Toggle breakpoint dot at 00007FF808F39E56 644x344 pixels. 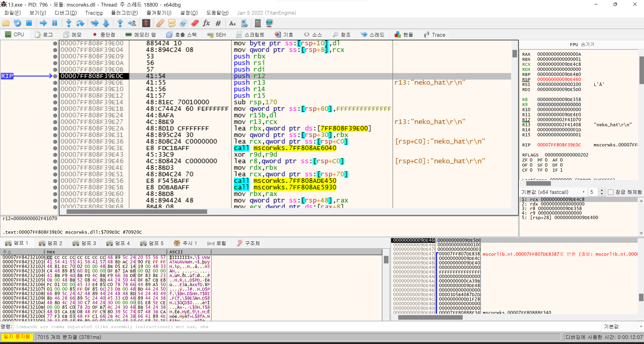(x=55, y=181)
